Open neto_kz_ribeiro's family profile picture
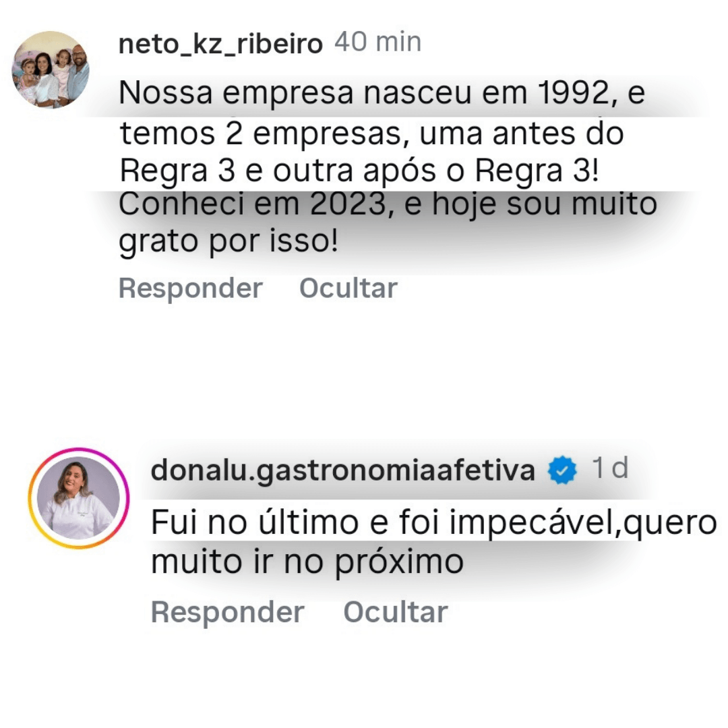Screen dimensions: 728x728 51,69
